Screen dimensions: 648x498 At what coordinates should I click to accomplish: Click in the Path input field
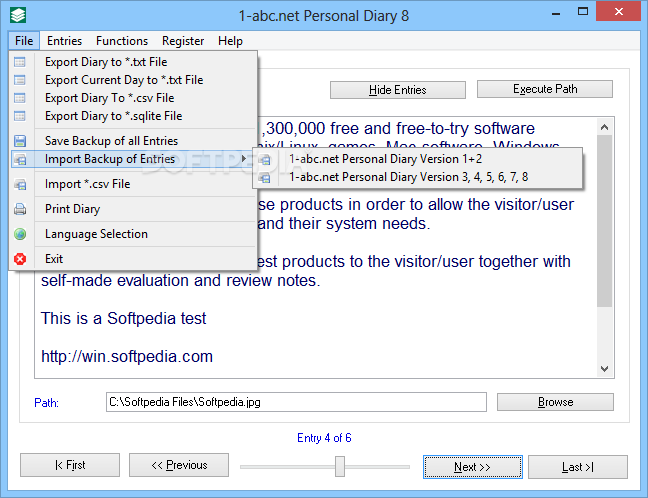(296, 402)
